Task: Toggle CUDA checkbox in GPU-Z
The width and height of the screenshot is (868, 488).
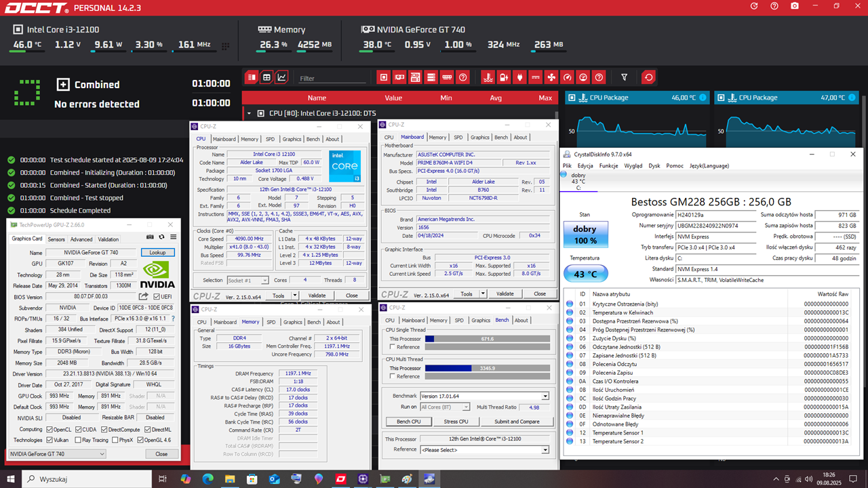Action: [x=78, y=429]
